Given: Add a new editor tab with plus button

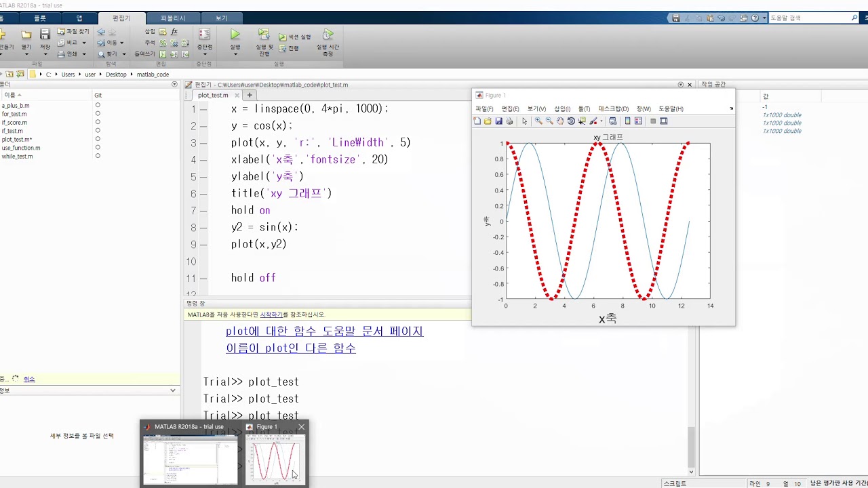Looking at the screenshot, I should tap(250, 96).
